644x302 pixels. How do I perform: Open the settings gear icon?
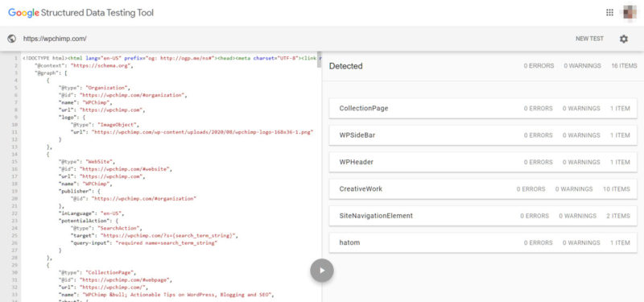(x=623, y=39)
